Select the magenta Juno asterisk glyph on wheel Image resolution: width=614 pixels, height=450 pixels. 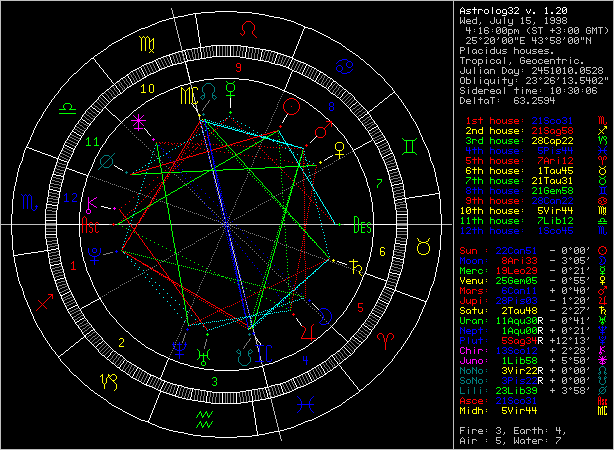[138, 122]
